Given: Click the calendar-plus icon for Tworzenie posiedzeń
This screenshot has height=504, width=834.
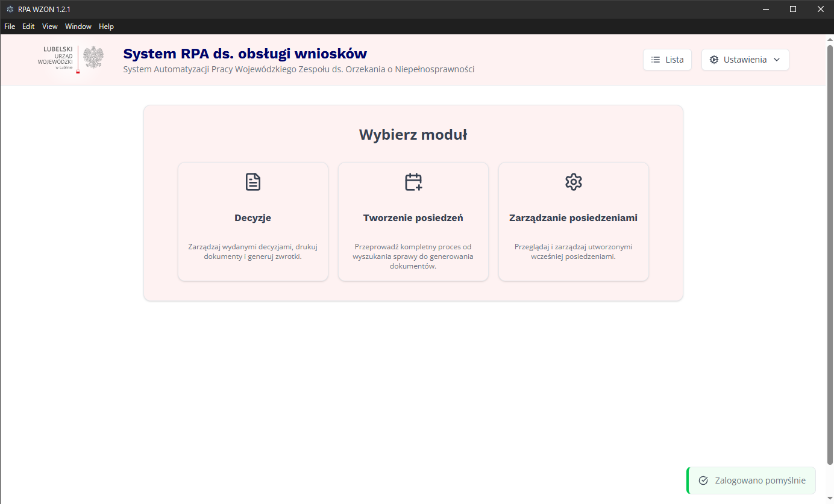Looking at the screenshot, I should coord(413,182).
